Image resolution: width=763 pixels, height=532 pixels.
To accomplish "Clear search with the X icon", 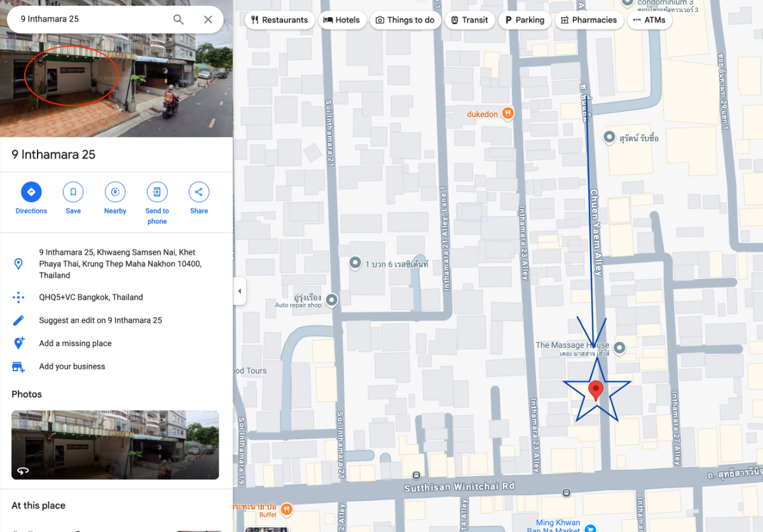I will coord(208,20).
